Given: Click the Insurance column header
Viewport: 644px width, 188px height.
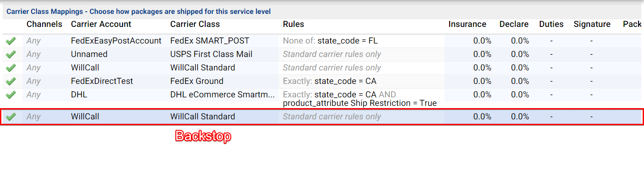Looking at the screenshot, I should pyautogui.click(x=467, y=24).
